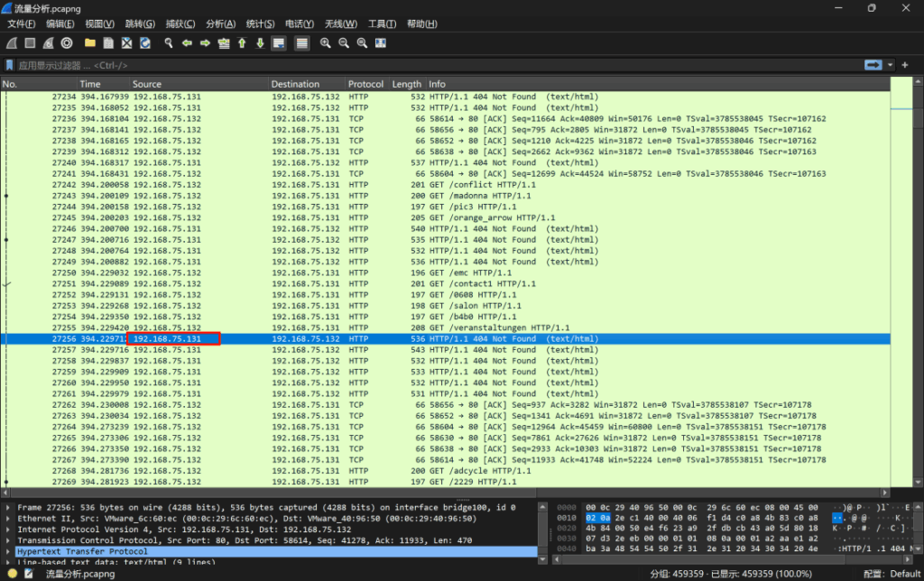This screenshot has width=924, height=581.
Task: Click the apply filter blue arrow button
Action: click(873, 65)
